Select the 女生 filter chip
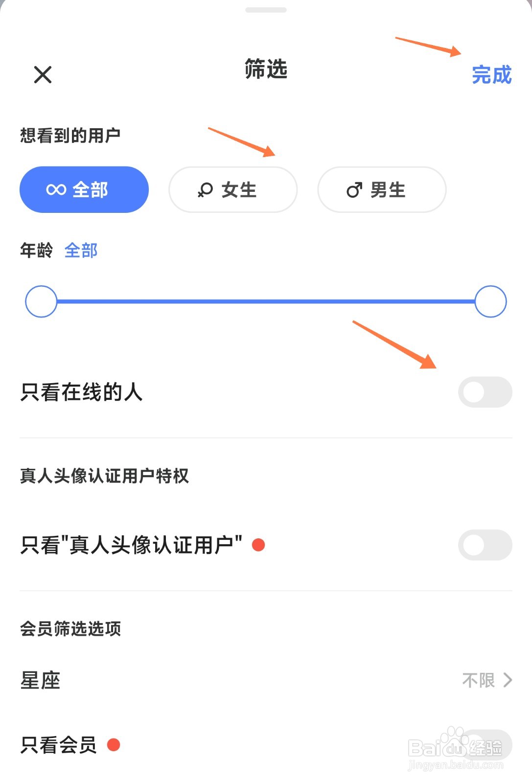This screenshot has height=783, width=532. click(x=233, y=189)
